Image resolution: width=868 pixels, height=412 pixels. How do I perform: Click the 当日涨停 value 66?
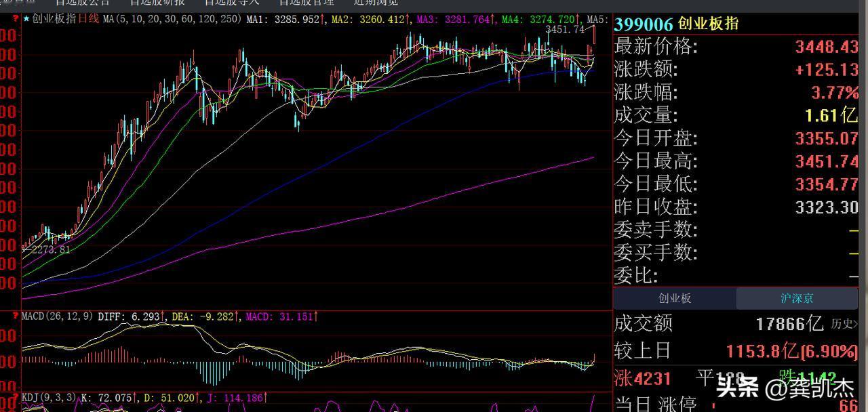tap(849, 405)
